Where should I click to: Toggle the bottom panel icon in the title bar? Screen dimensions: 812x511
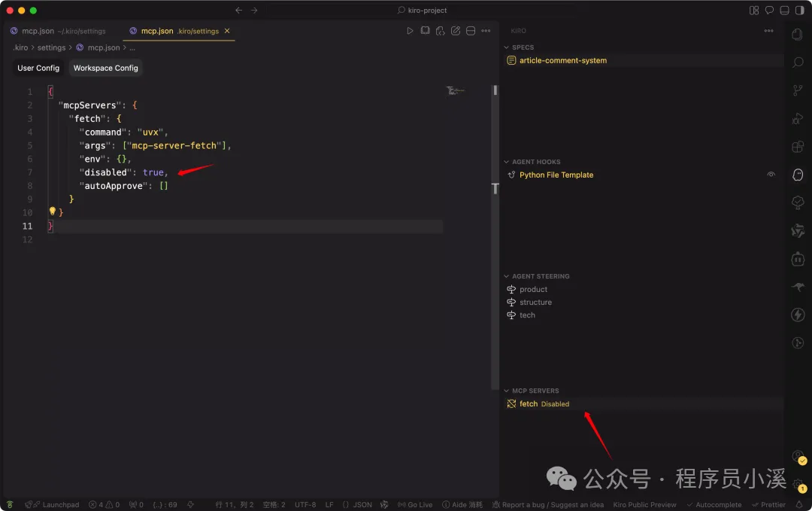coord(784,11)
